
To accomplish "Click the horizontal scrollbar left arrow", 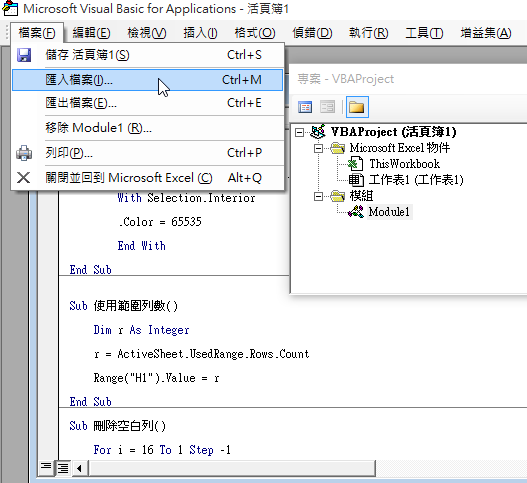I will (79, 468).
